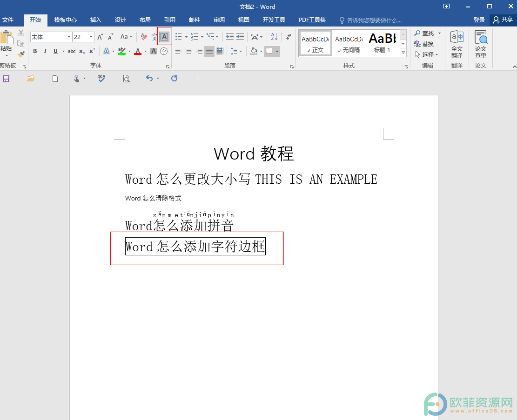The width and height of the screenshot is (517, 420).
Task: Toggle Underline formatting
Action: [55, 51]
